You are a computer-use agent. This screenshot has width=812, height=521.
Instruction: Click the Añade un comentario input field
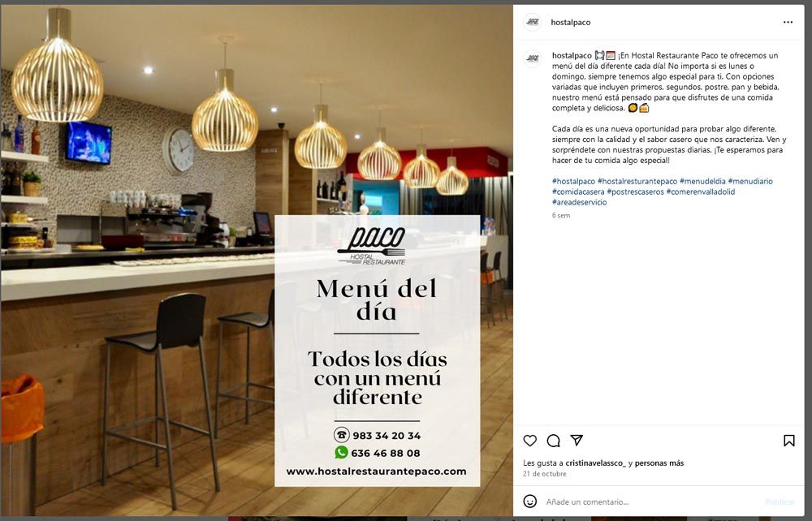[653, 502]
